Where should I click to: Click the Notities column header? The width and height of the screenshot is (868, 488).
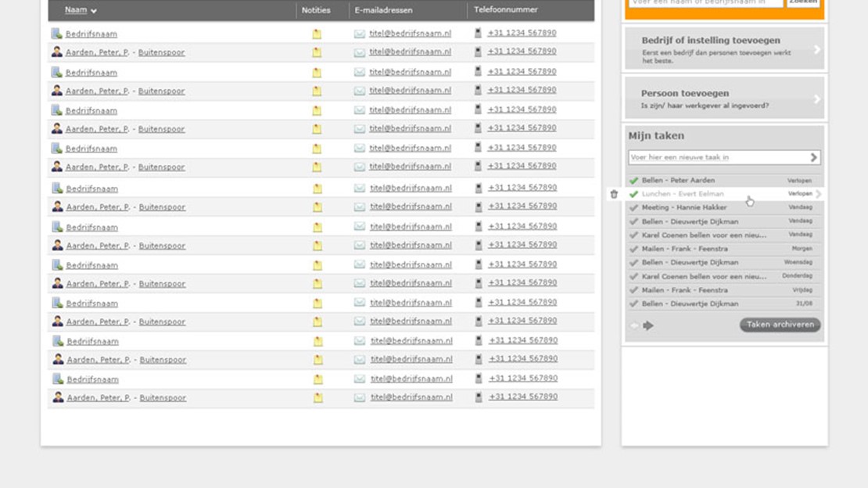[x=316, y=10]
